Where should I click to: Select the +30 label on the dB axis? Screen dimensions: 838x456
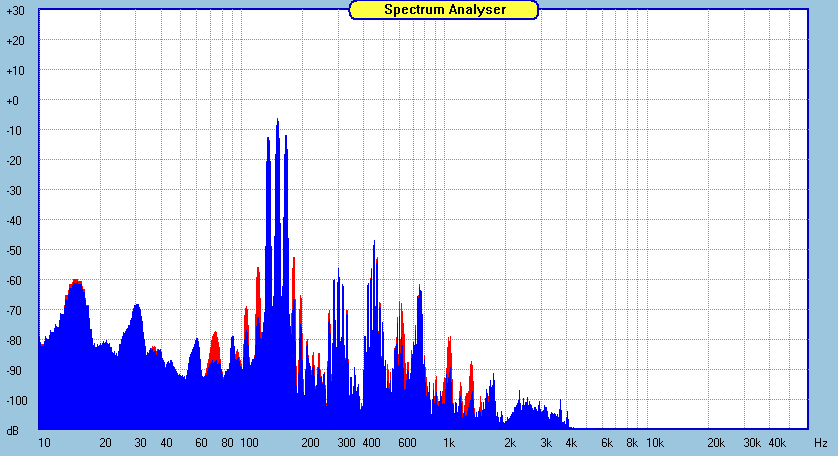pyautogui.click(x=14, y=11)
